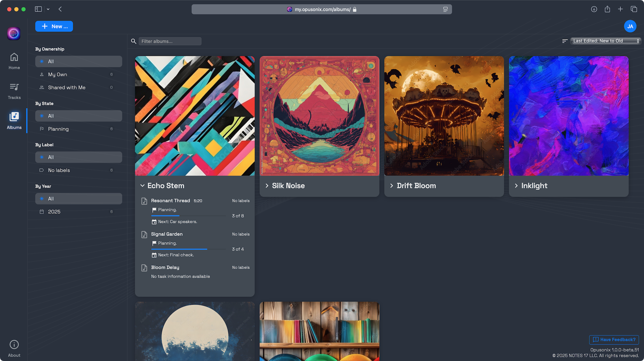Open Safari sidebar dropdown chevron

coord(48,9)
